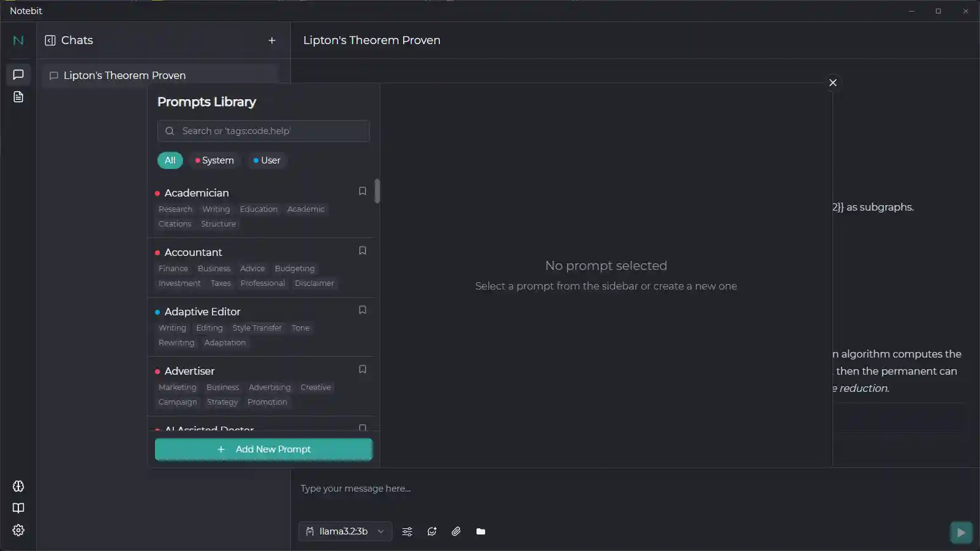Toggle the System prompts filter
980x551 pixels.
(x=214, y=160)
